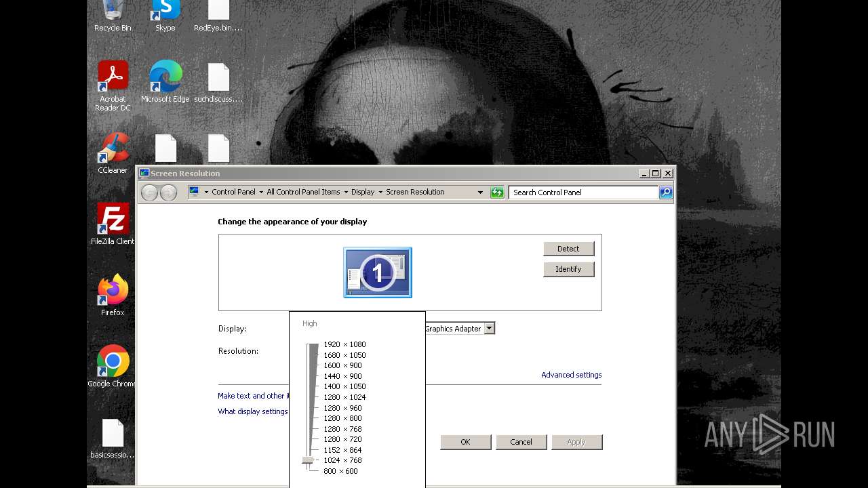Choose 1280 × 960 resolution
The width and height of the screenshot is (868, 488).
point(342,408)
